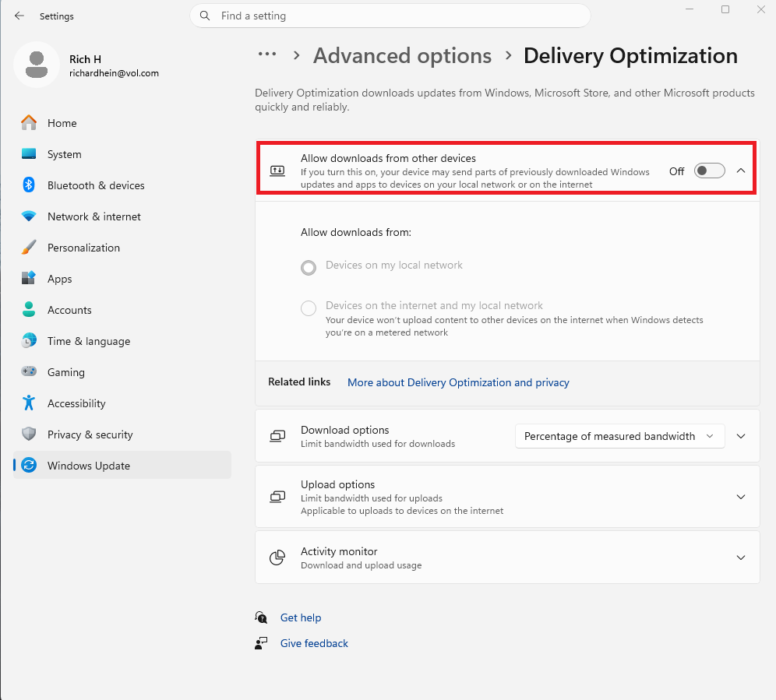Click the Gaming controller icon
Screen dimensions: 776x700
pyautogui.click(x=29, y=371)
